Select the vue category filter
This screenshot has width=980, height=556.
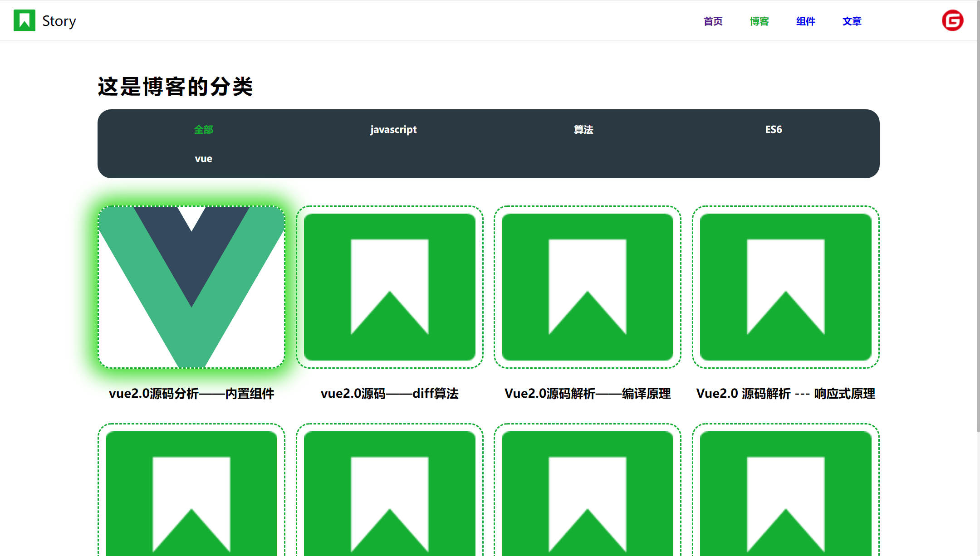pos(203,158)
